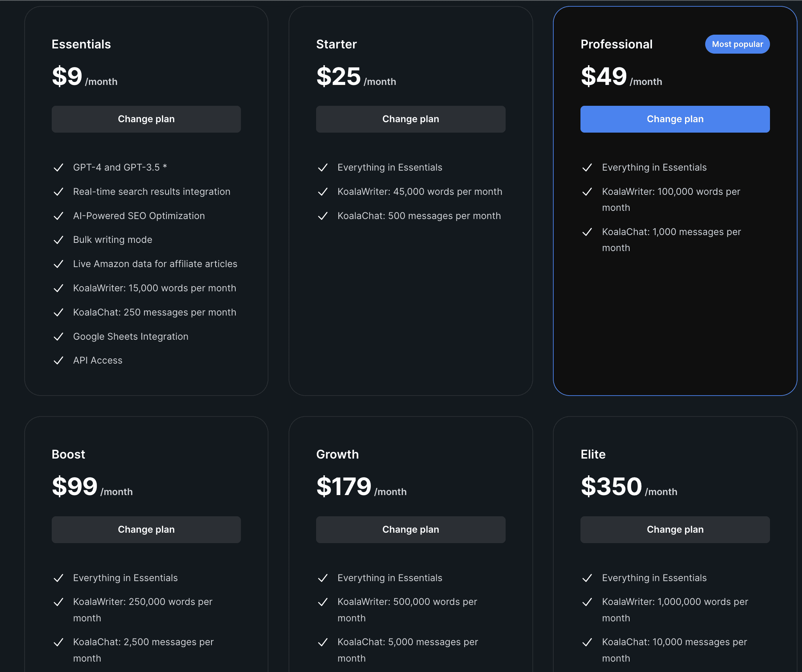Click the Most popular badge
This screenshot has height=672, width=802.
737,44
